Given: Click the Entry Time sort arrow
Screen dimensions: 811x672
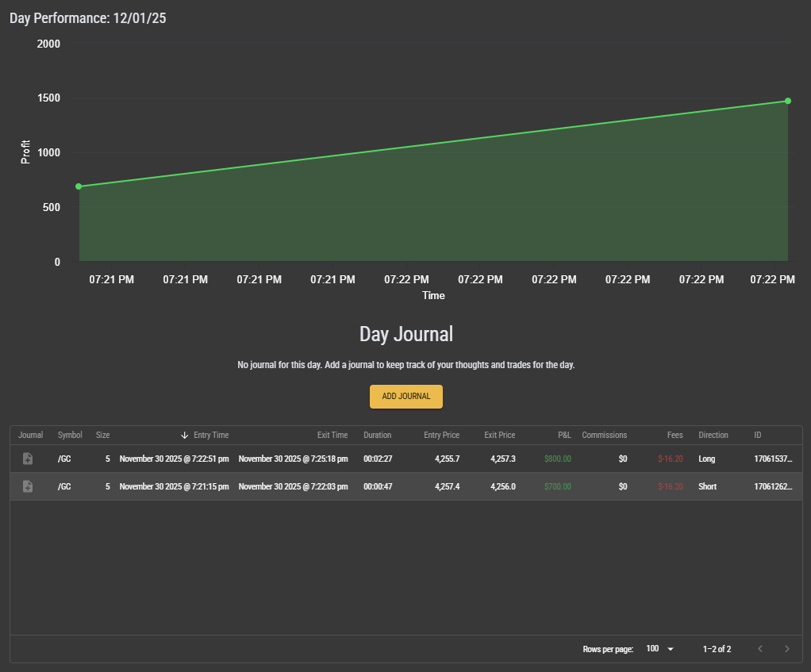Looking at the screenshot, I should click(x=185, y=435).
